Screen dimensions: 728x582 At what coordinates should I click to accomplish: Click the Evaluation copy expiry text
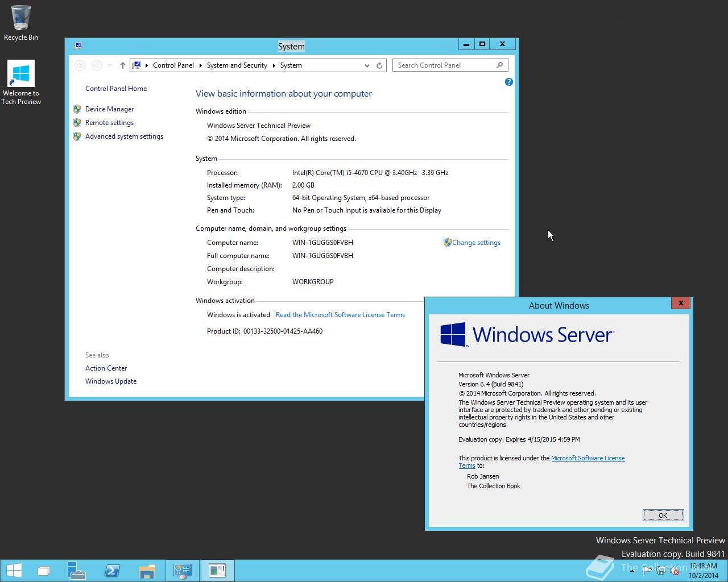point(519,439)
